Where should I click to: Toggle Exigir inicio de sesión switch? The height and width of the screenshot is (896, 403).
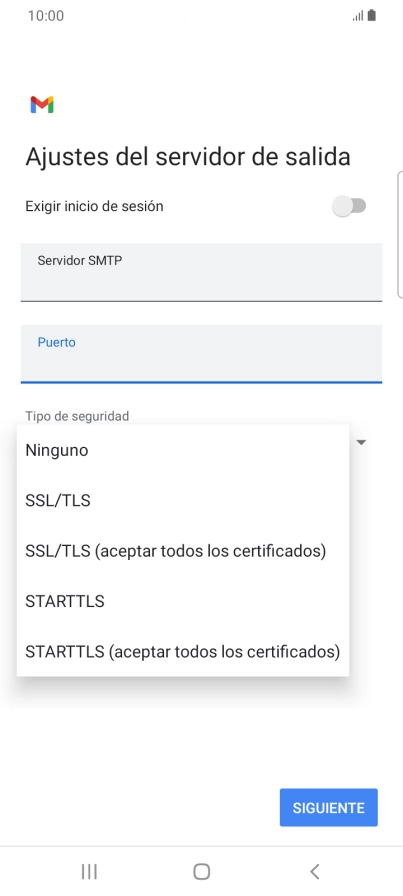(x=349, y=206)
